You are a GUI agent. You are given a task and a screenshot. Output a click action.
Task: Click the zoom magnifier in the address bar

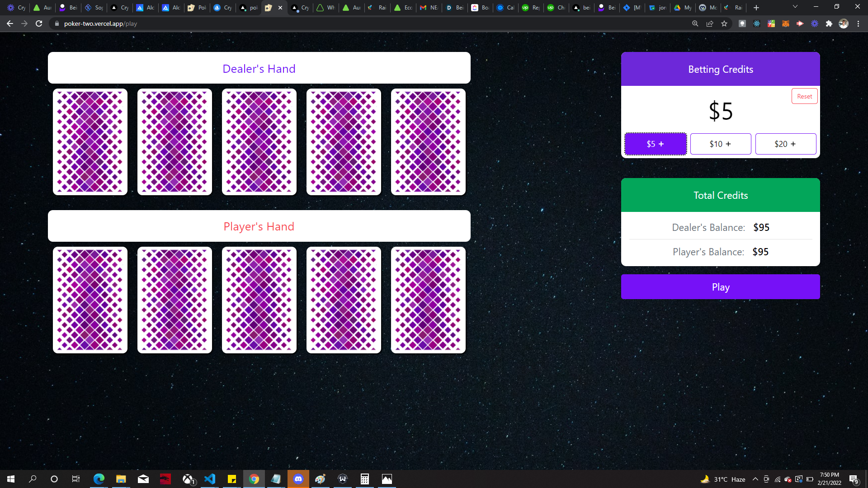coord(695,23)
